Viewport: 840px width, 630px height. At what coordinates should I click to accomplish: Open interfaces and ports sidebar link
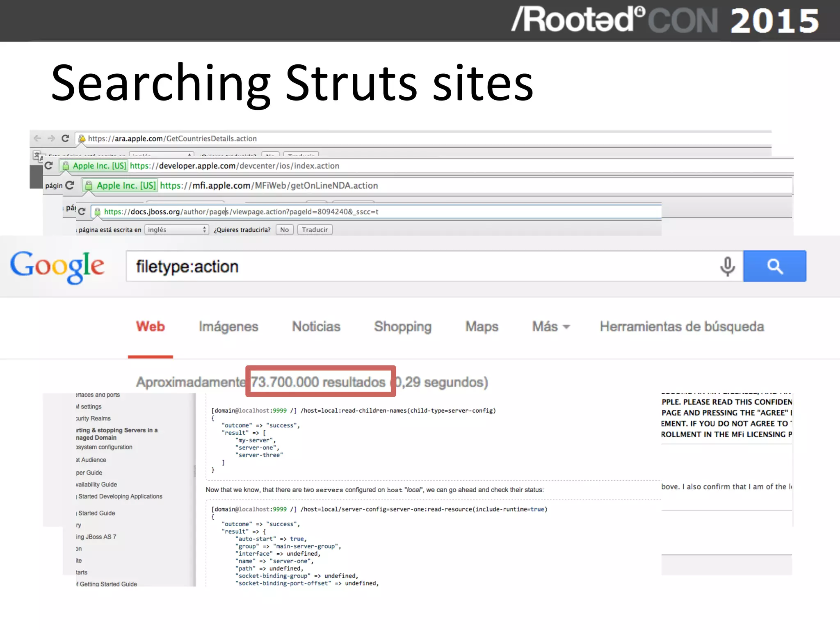tap(98, 395)
